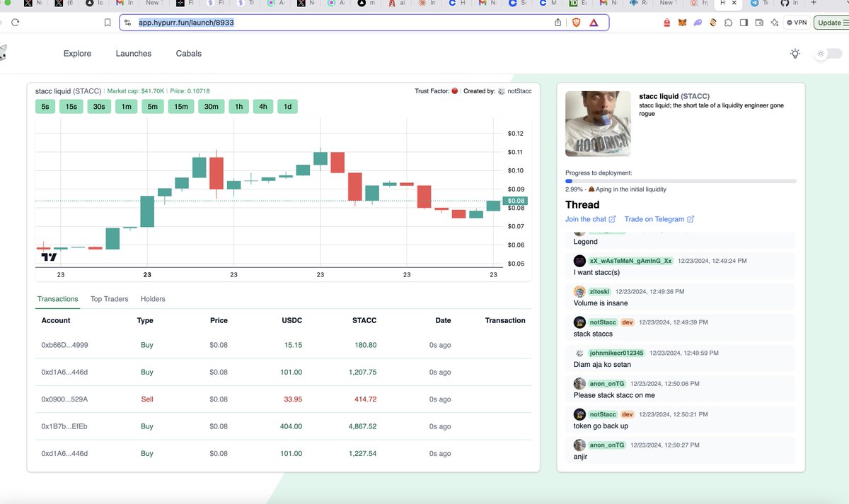Click username johnmikecr012345 in the thread
Viewport: 849px width, 504px height.
click(x=617, y=353)
